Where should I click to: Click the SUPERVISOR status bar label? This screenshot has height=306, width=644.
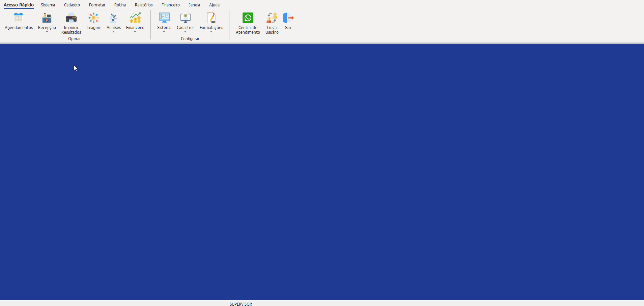click(x=241, y=304)
